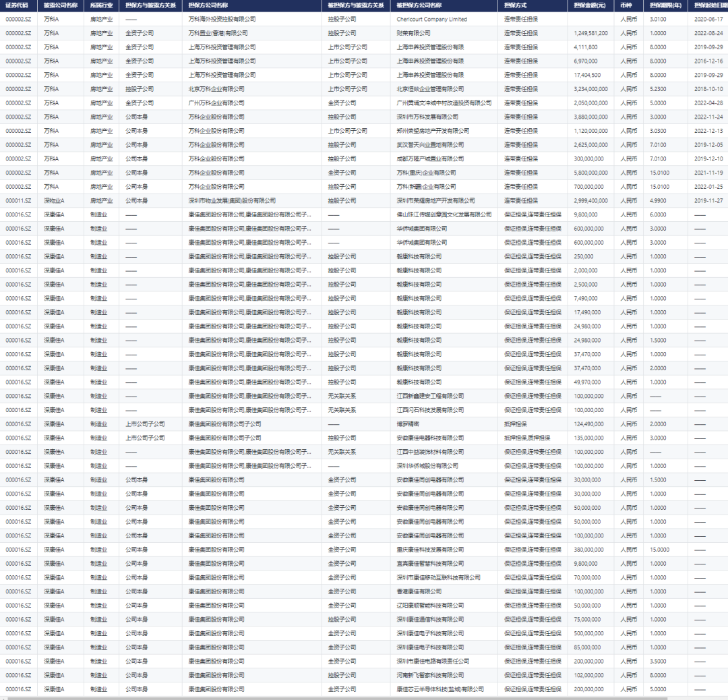Select the start date 2022-04-28
Screen dimensions: 728x700
click(708, 103)
